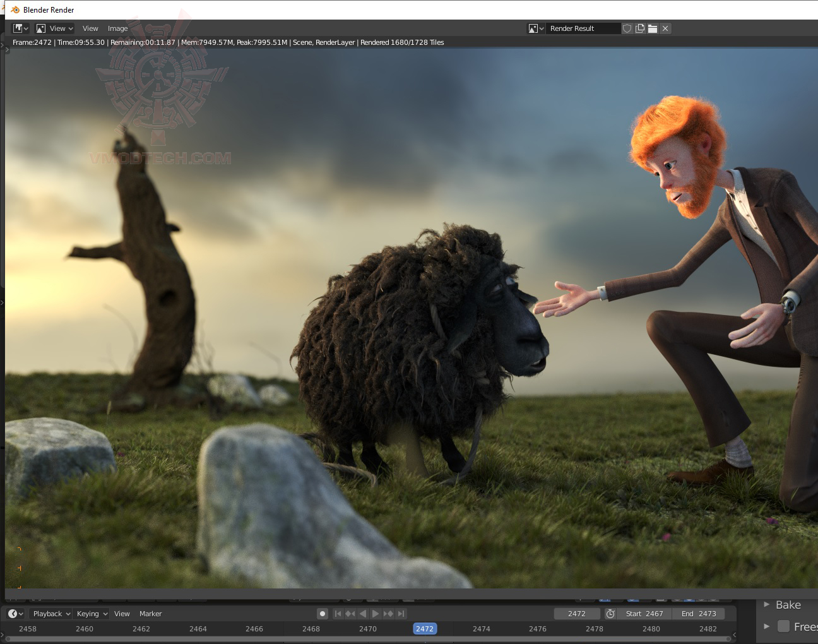The image size is (818, 644).
Task: Open the View menu in the image editor header
Action: pos(90,28)
